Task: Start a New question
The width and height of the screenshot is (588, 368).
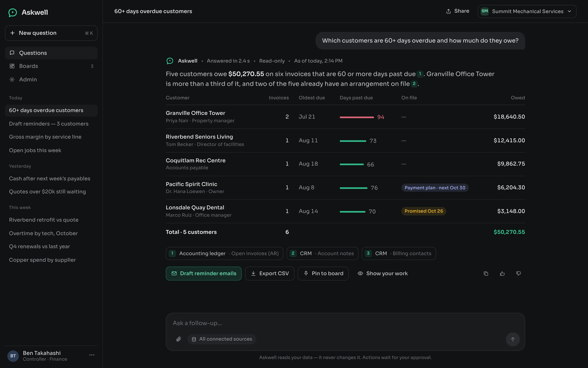Action: [x=51, y=33]
